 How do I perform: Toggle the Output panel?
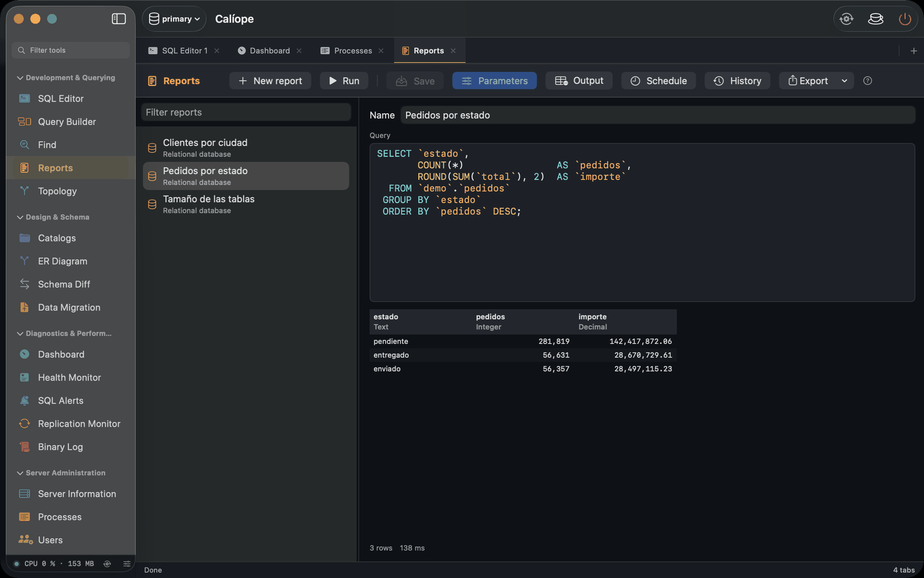pyautogui.click(x=579, y=81)
